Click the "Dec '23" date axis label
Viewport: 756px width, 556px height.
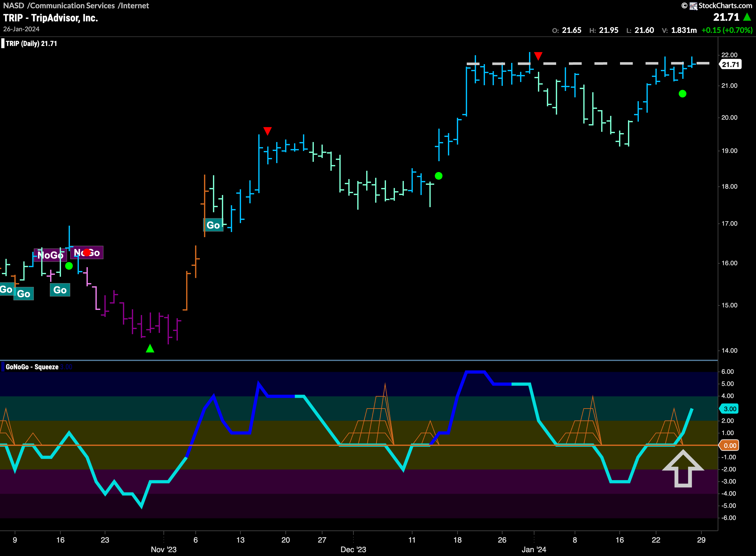353,549
